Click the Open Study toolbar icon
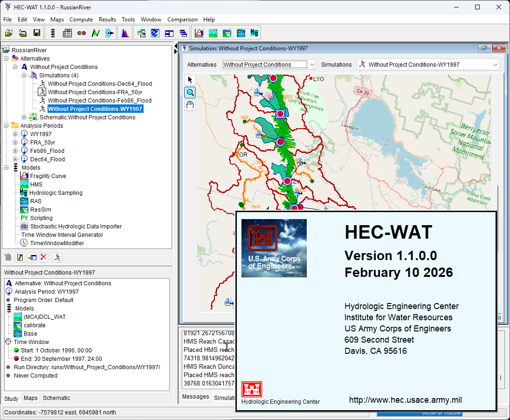510x420 pixels. (9, 33)
